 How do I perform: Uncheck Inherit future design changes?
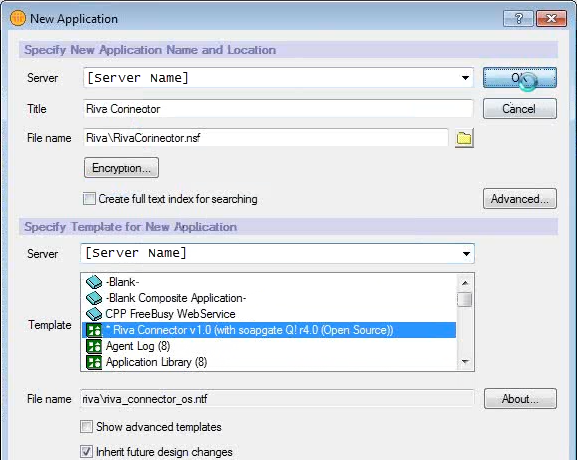(86, 452)
